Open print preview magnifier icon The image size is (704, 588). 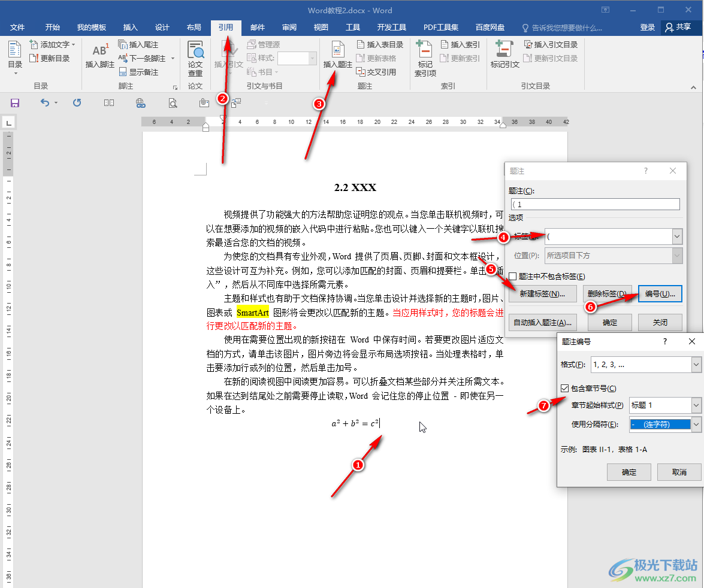tap(173, 103)
